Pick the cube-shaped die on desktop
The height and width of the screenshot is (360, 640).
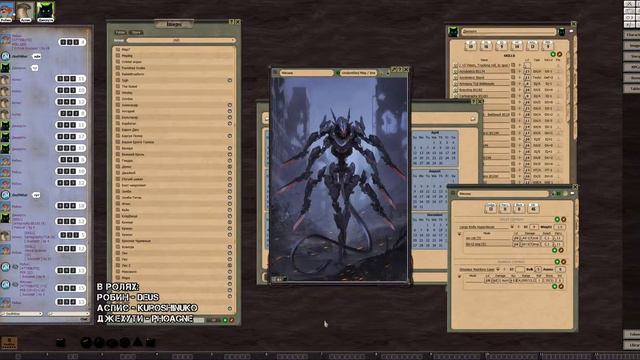(60, 342)
